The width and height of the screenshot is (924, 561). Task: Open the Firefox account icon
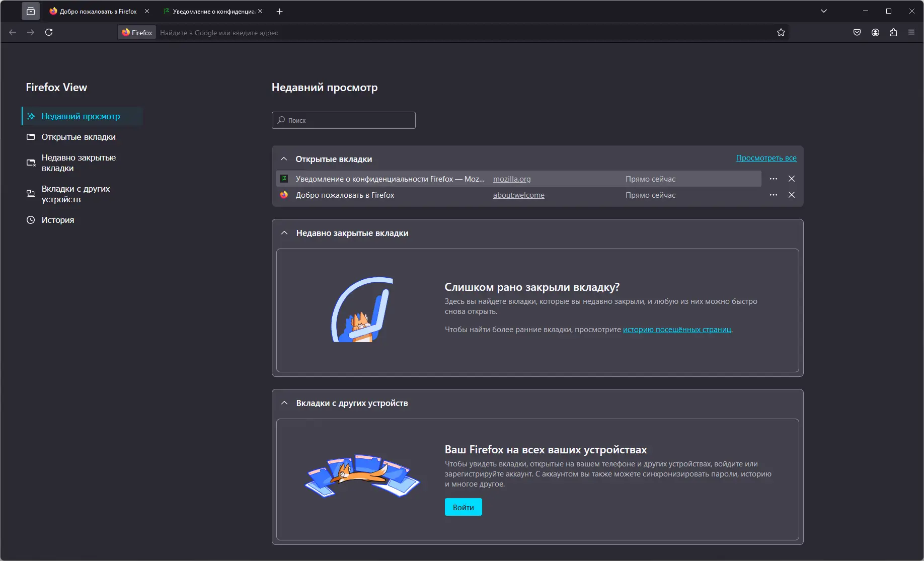[x=876, y=32]
